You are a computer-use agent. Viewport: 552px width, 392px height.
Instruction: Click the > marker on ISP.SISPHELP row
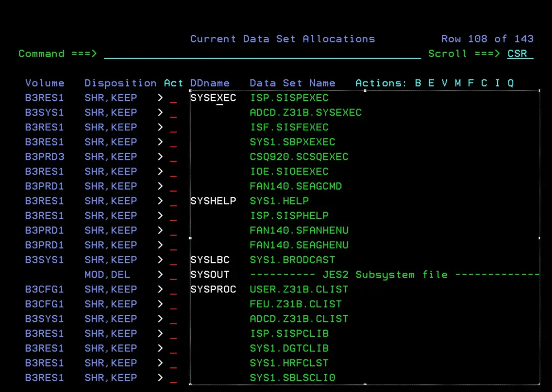coord(160,215)
